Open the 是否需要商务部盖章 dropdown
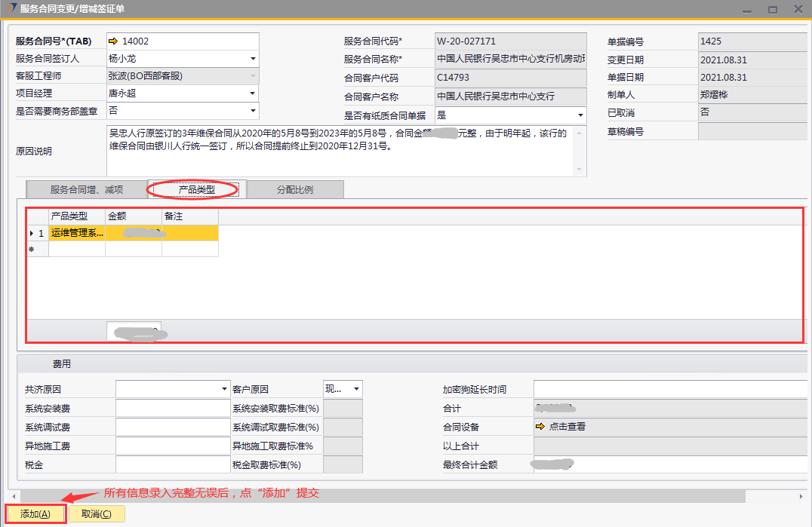This screenshot has width=812, height=527. tap(253, 111)
